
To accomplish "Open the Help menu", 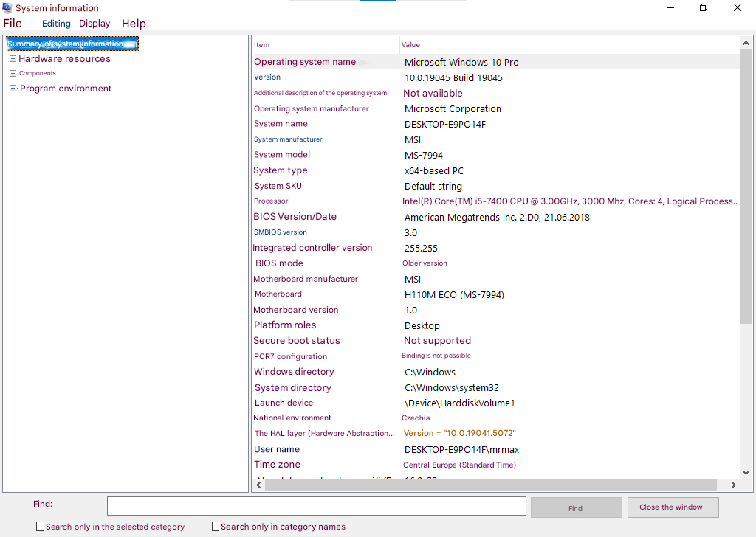I will pyautogui.click(x=134, y=23).
